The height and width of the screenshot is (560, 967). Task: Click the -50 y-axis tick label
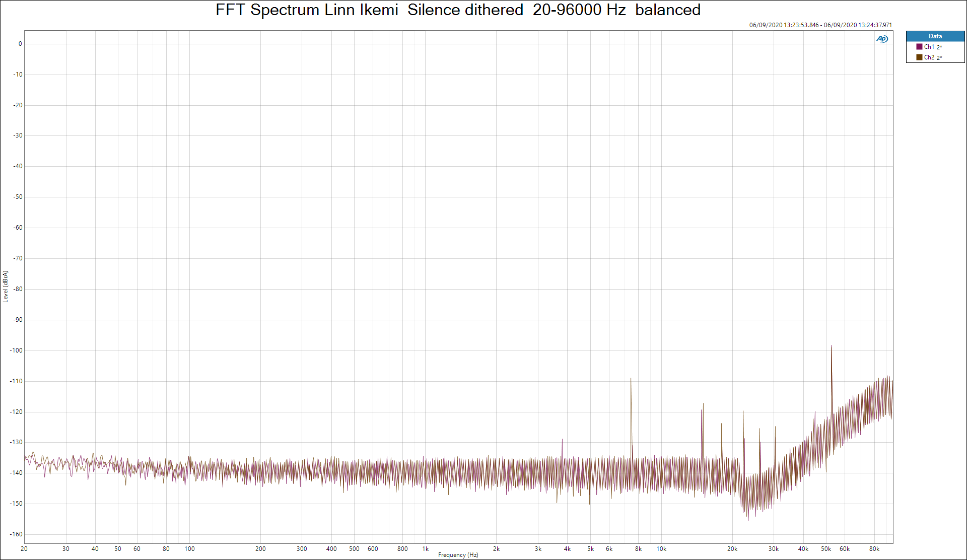(18, 197)
